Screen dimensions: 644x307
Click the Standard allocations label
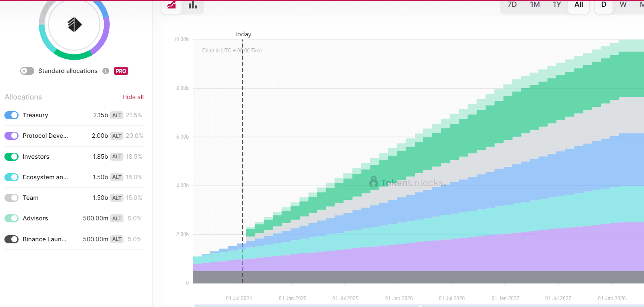pos(68,71)
